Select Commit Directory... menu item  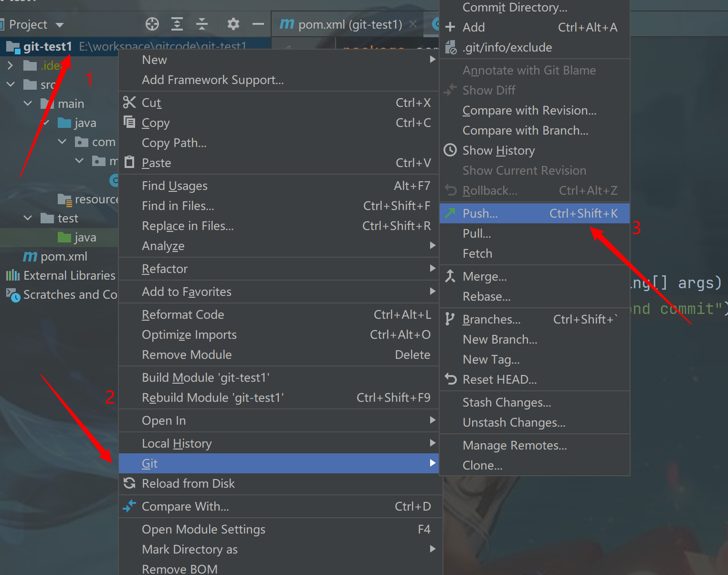(535, 8)
